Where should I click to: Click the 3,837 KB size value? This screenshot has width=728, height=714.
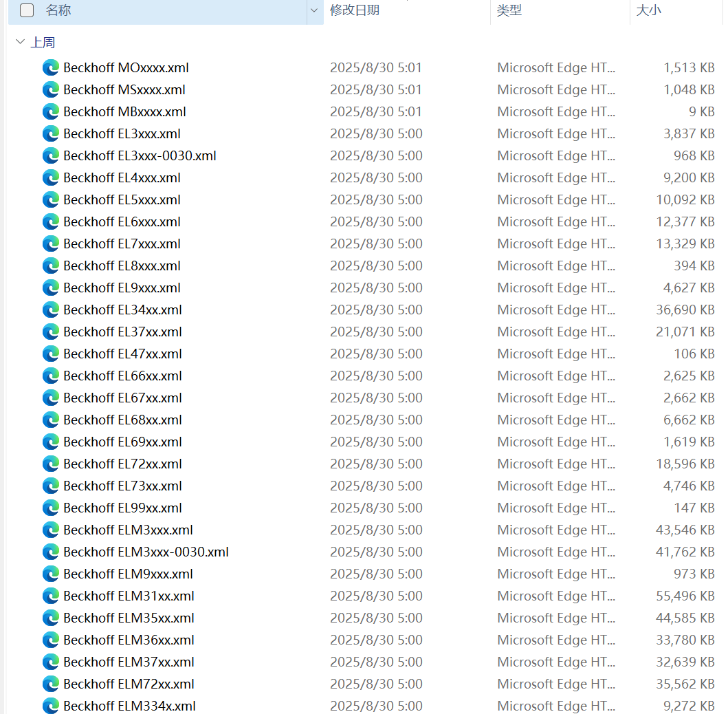(x=689, y=133)
